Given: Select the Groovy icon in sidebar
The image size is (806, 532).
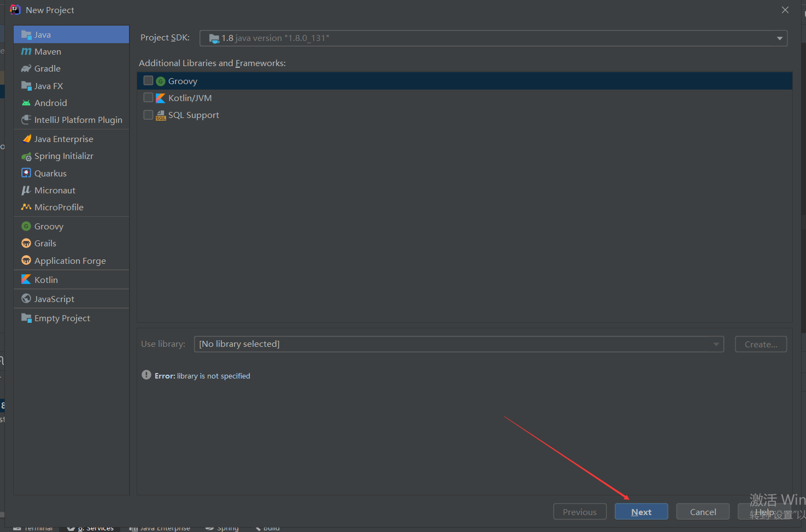Looking at the screenshot, I should point(26,226).
